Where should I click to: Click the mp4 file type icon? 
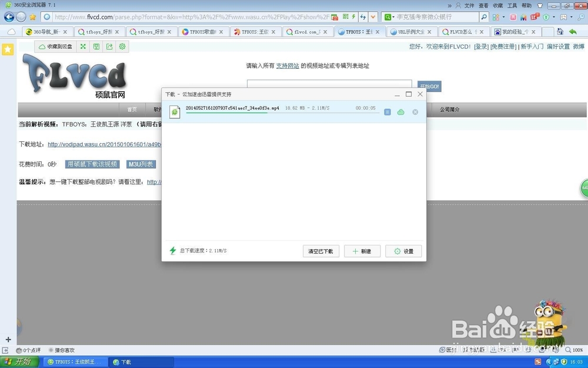(x=175, y=112)
